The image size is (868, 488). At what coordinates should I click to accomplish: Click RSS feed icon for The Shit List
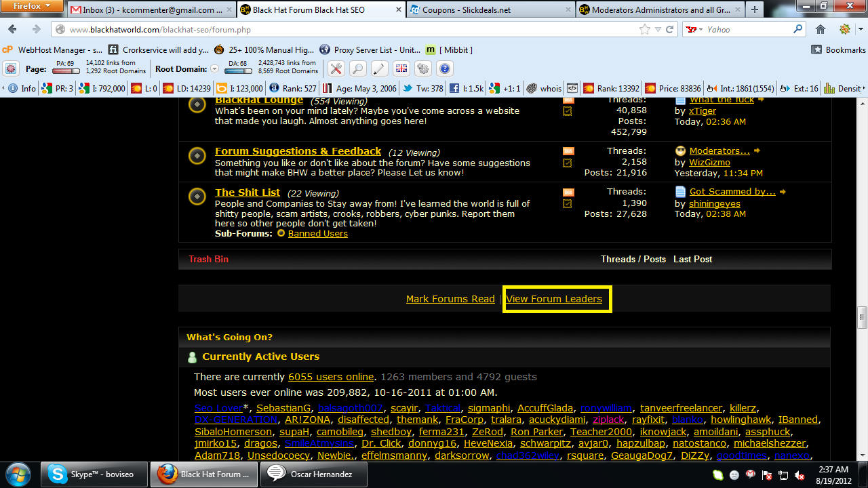coord(568,192)
